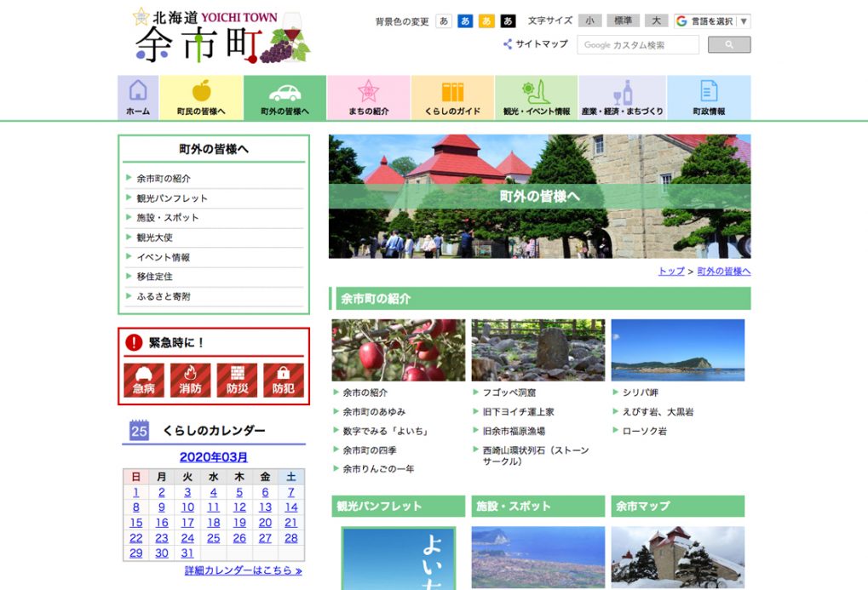
Task: Click the 急病 emergency ambulance icon
Action: [144, 380]
